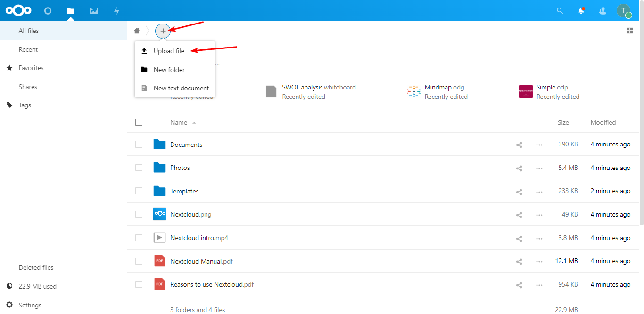Select the Nextcloud intro.mp4 checkbox

[139, 238]
